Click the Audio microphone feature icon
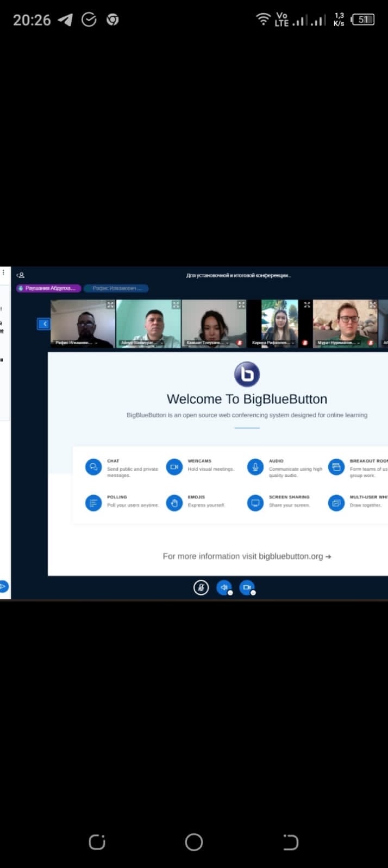The width and height of the screenshot is (388, 868). pyautogui.click(x=255, y=467)
